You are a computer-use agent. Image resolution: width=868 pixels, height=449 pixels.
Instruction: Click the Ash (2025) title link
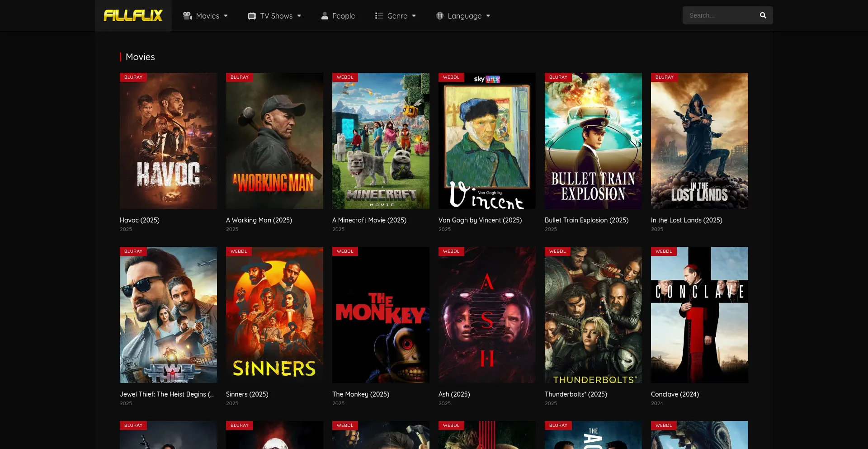point(454,394)
